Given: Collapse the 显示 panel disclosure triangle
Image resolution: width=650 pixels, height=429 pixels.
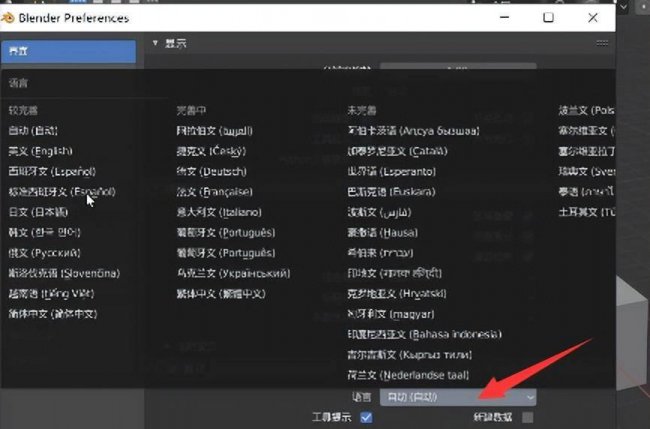Looking at the screenshot, I should pyautogui.click(x=155, y=43).
